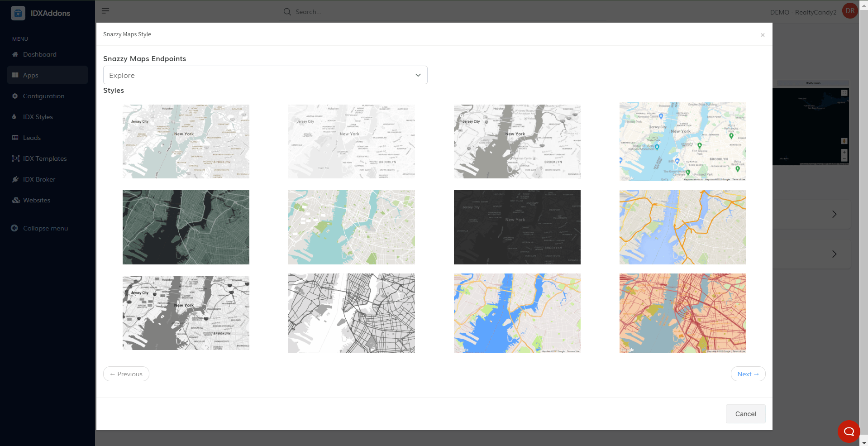Go to IDX Styles in sidebar

(x=38, y=117)
